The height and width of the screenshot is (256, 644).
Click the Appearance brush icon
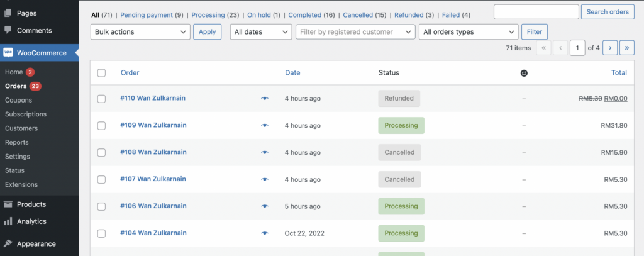click(x=8, y=243)
